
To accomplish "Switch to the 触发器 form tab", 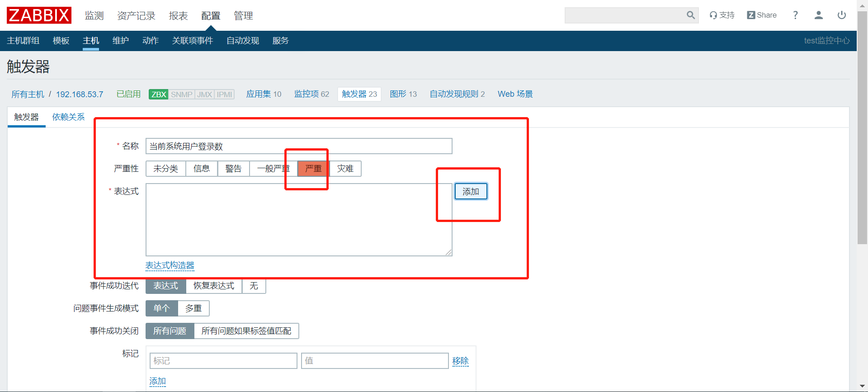I will [x=27, y=117].
